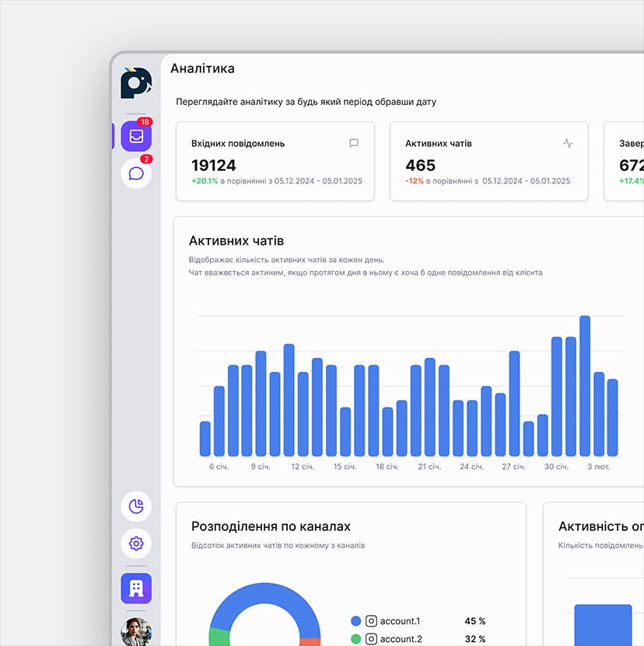Select the Активних чатів card showing 465

click(489, 161)
